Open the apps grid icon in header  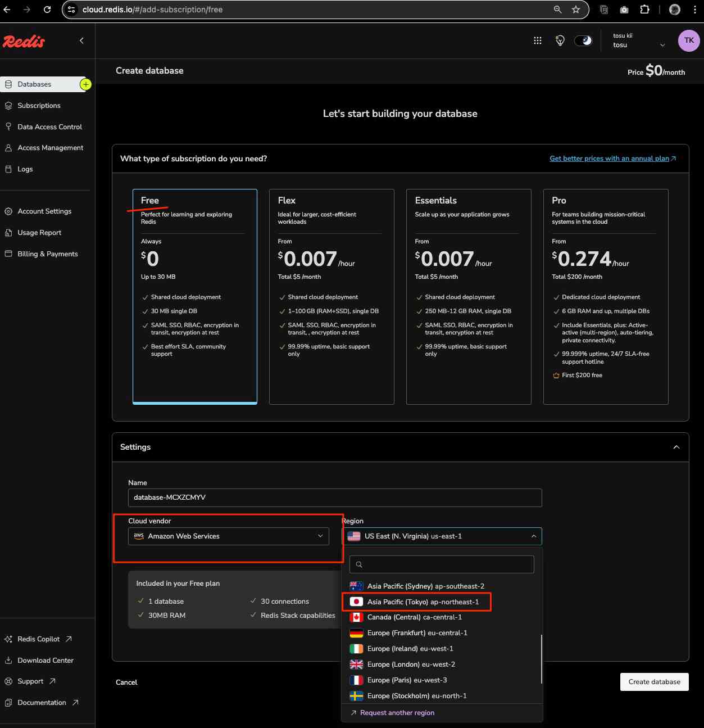coord(537,40)
